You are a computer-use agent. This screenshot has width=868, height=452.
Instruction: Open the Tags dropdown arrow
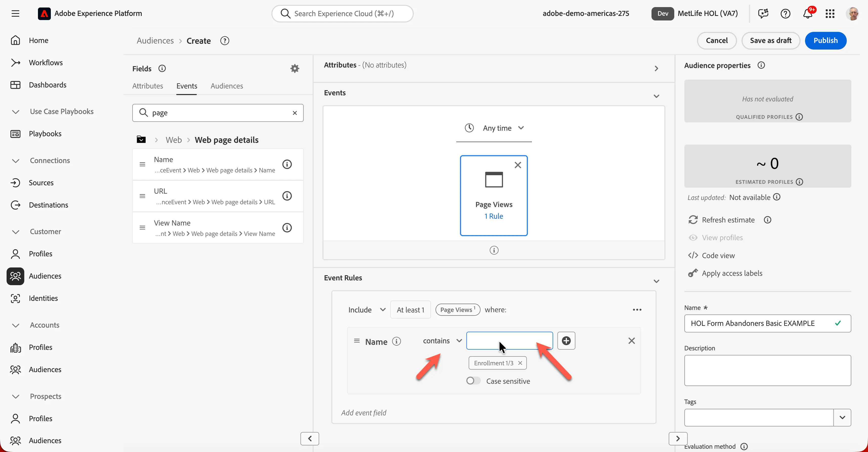coord(842,417)
